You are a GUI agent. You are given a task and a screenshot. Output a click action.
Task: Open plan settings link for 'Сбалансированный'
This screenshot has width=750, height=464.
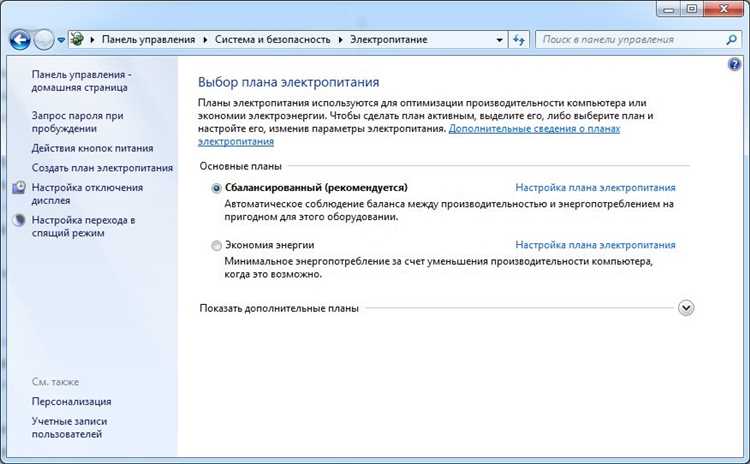click(x=595, y=188)
